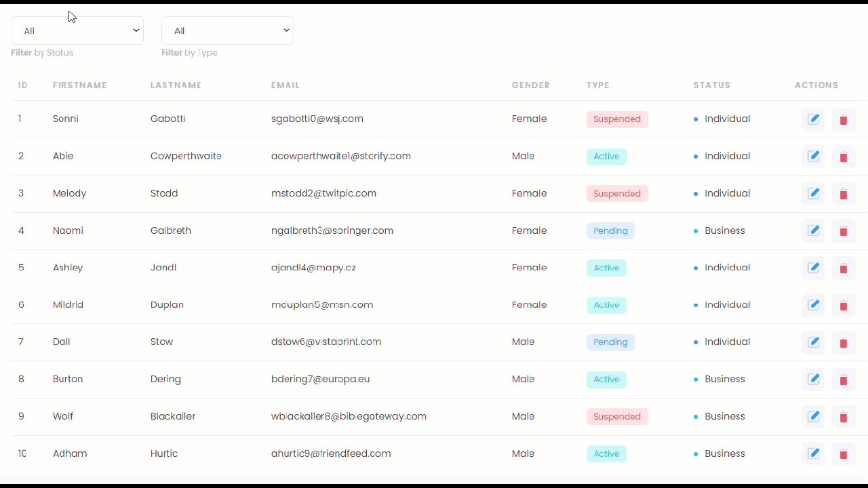Screen dimensions: 868x488
Task: Delete Dall Stow's entry
Action: (x=844, y=342)
